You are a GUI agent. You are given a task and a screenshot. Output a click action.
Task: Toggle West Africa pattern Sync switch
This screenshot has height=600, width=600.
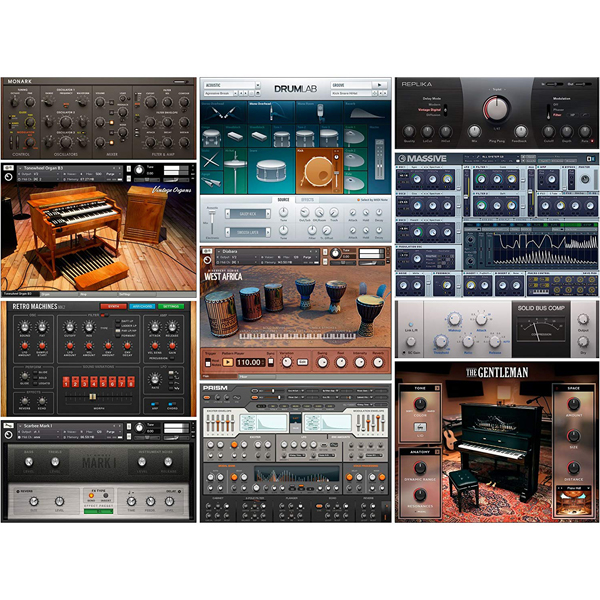coord(271,362)
